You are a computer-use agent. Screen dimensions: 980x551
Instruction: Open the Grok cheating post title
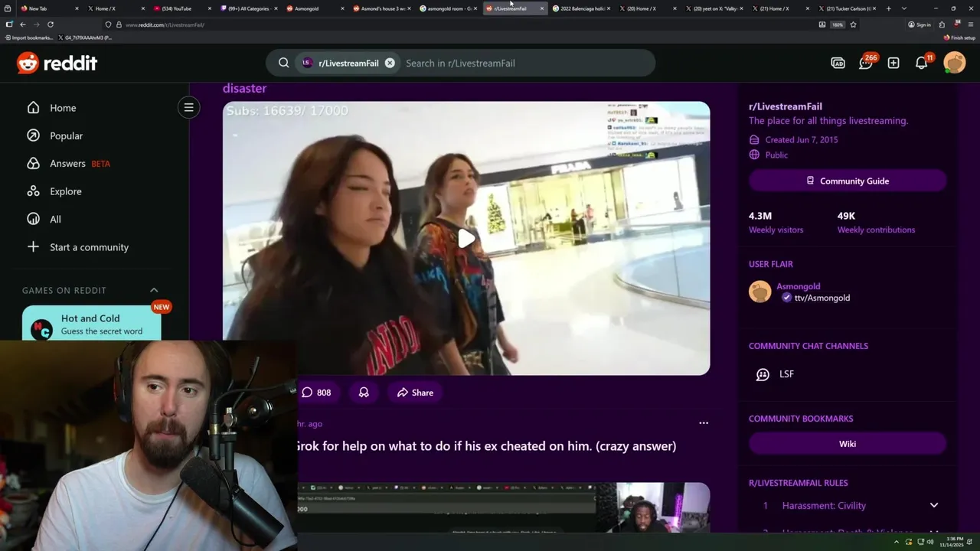click(x=487, y=445)
